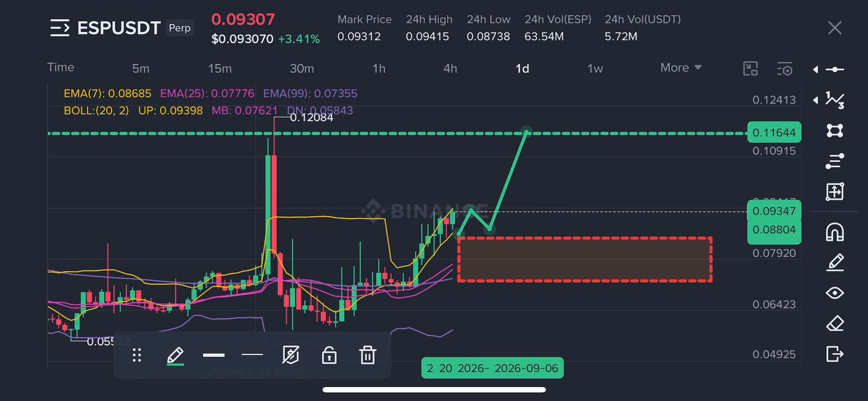The image size is (868, 401).
Task: Delete the selected drawing with trash icon
Action: 368,355
